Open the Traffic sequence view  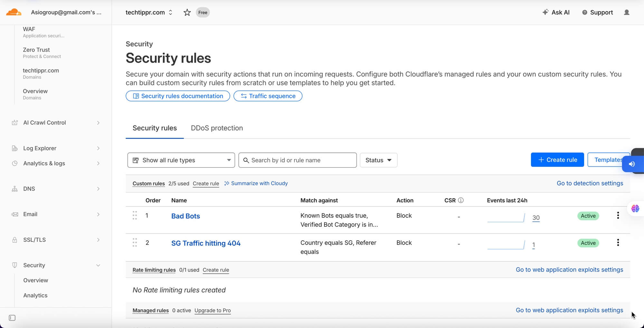(x=268, y=96)
